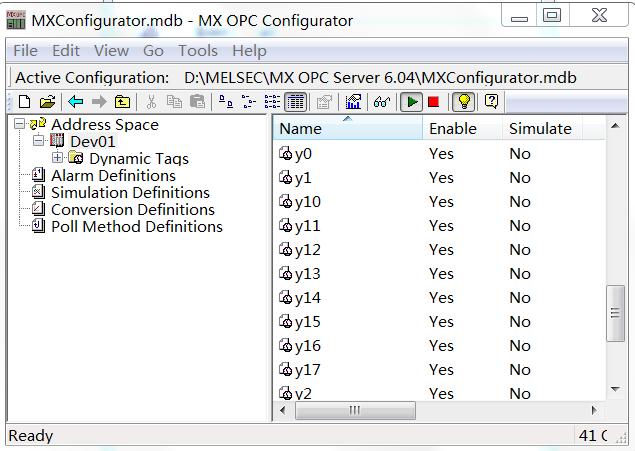Image resolution: width=635 pixels, height=451 pixels.
Task: Switch to Small Icons view
Action: coord(249,102)
